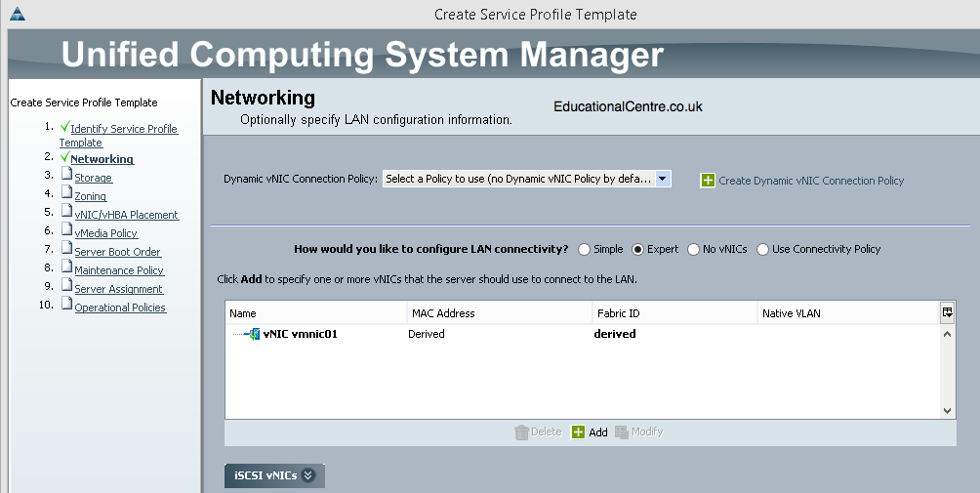Click the Derived MAC address cell
Screen dimensions: 980x493
point(427,334)
